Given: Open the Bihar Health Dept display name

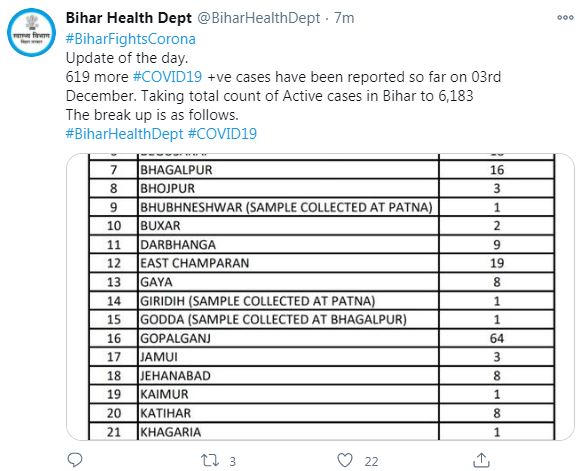Looking at the screenshot, I should click(x=129, y=18).
